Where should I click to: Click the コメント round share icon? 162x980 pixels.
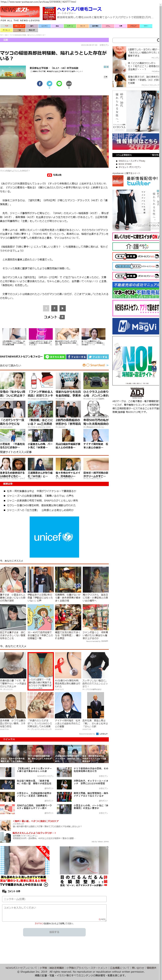[x=69, y=83]
